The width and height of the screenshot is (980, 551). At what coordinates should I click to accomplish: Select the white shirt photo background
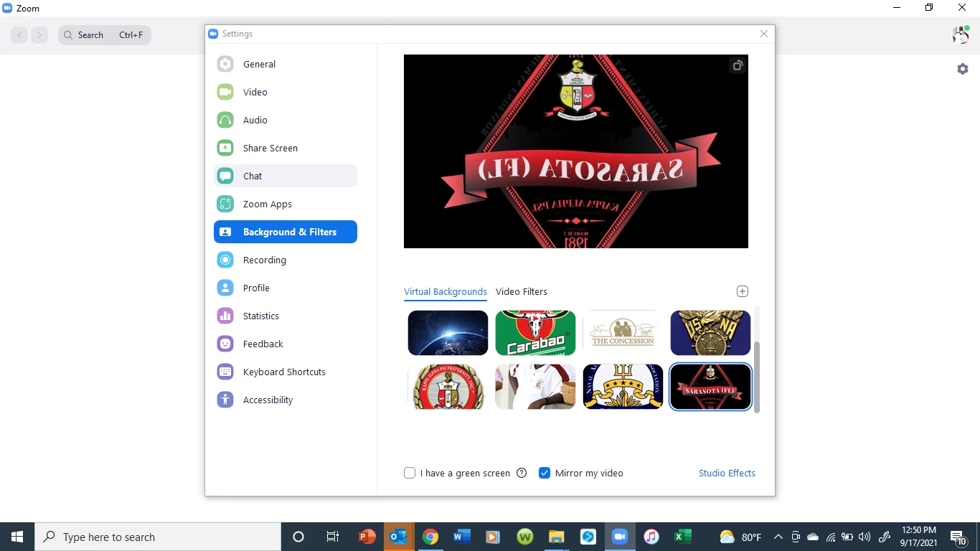535,387
